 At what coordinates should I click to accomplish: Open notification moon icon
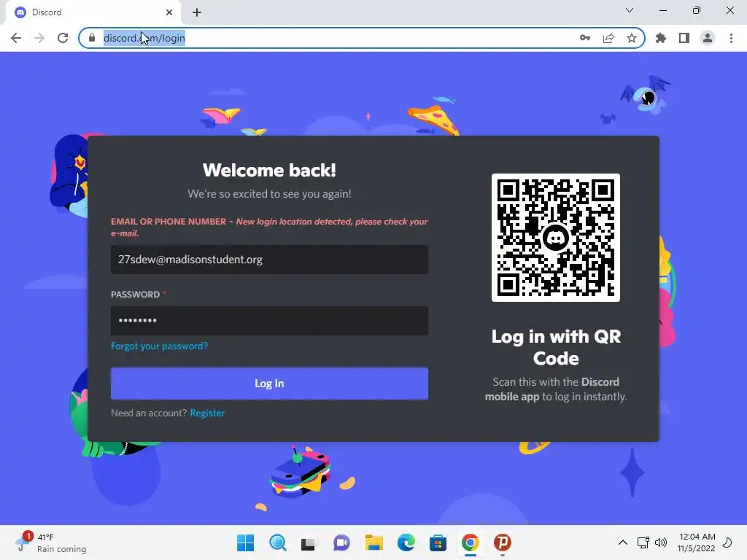(727, 542)
